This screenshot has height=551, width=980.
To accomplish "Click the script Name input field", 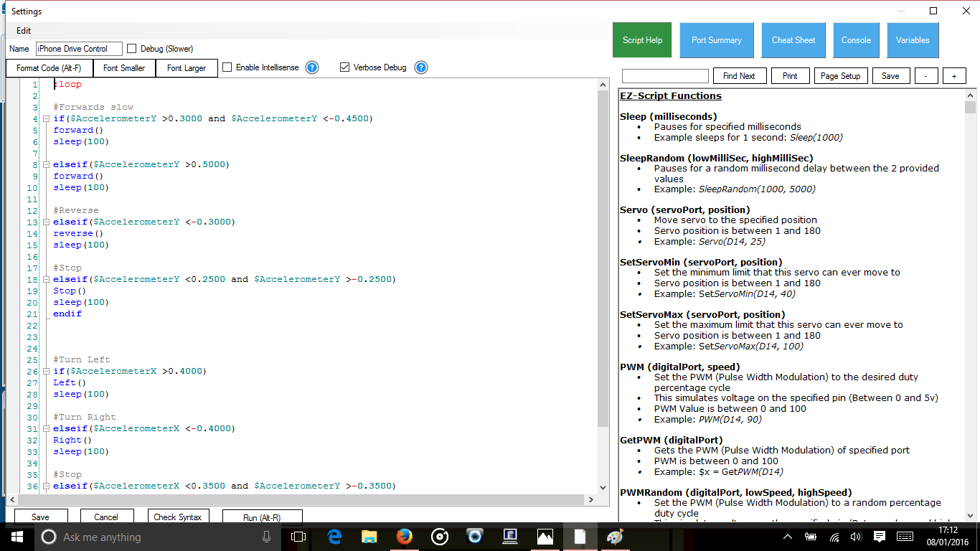I will tap(79, 49).
